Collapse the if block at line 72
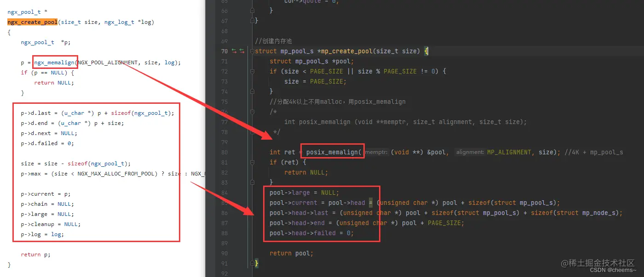 point(252,72)
